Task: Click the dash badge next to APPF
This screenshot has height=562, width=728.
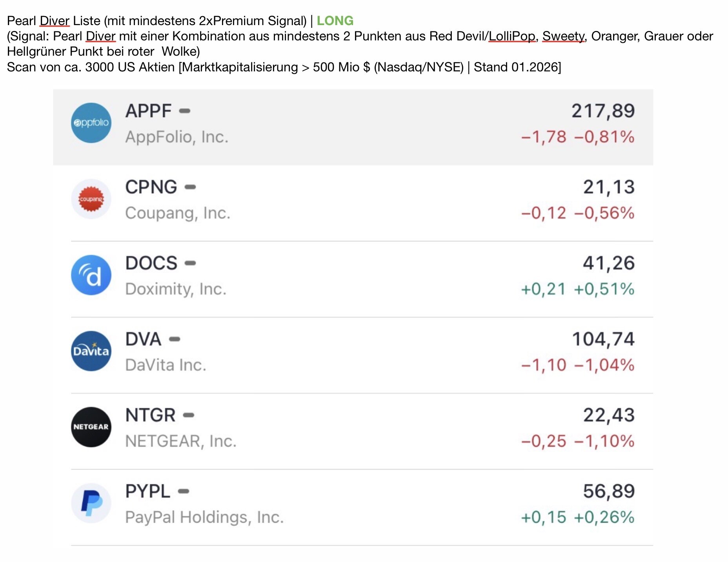Action: [x=184, y=111]
